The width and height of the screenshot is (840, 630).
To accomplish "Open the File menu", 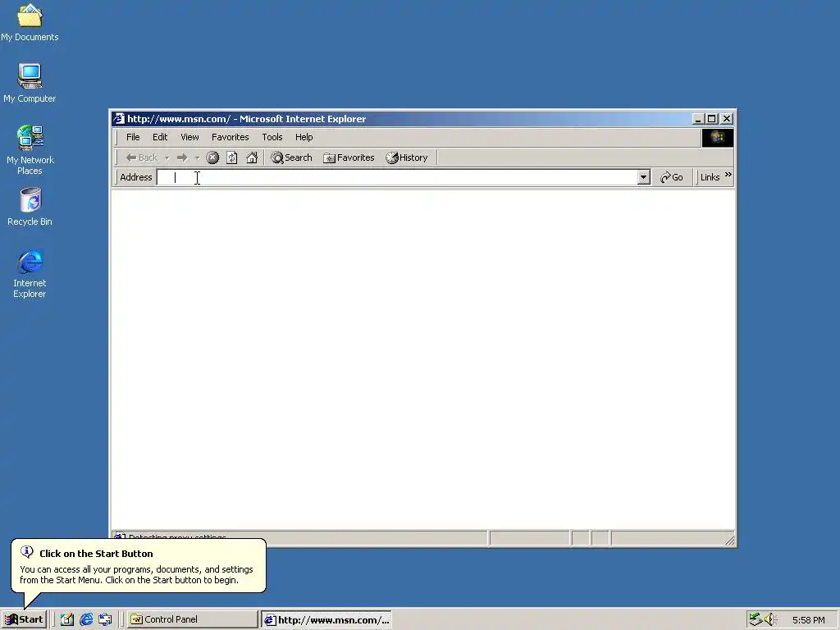I will pyautogui.click(x=133, y=137).
